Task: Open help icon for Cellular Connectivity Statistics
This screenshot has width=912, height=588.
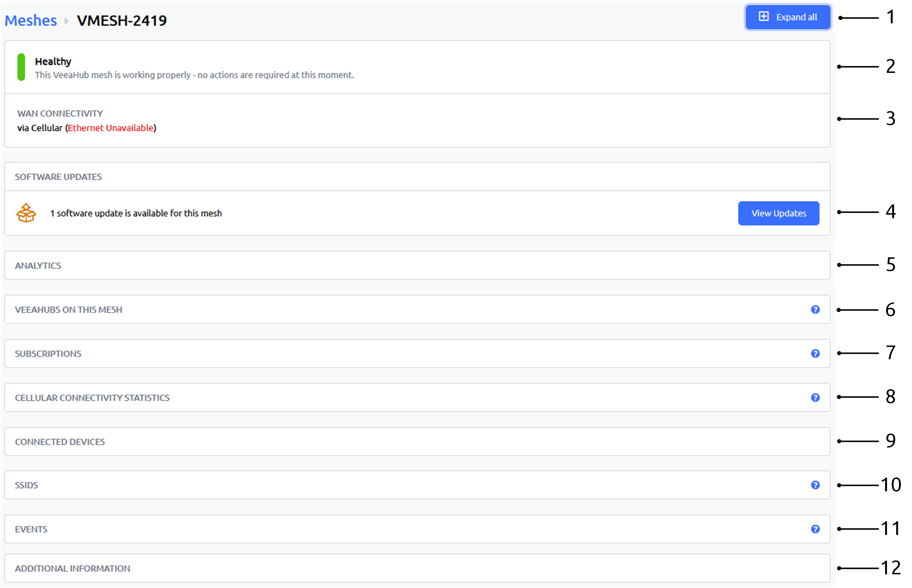Action: (815, 397)
